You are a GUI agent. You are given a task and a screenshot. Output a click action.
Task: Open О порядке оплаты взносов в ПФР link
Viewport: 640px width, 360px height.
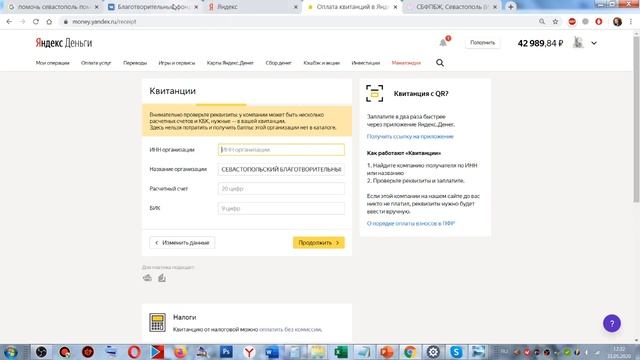tap(411, 223)
